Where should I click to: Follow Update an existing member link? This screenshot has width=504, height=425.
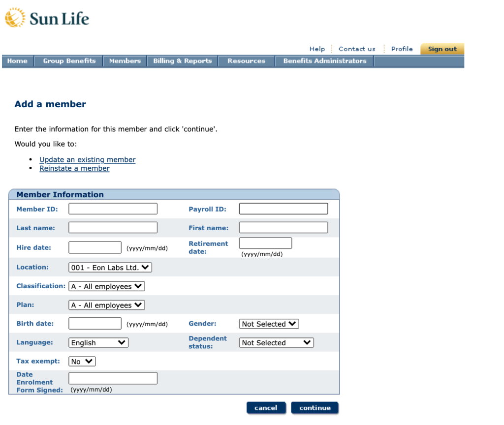click(87, 159)
